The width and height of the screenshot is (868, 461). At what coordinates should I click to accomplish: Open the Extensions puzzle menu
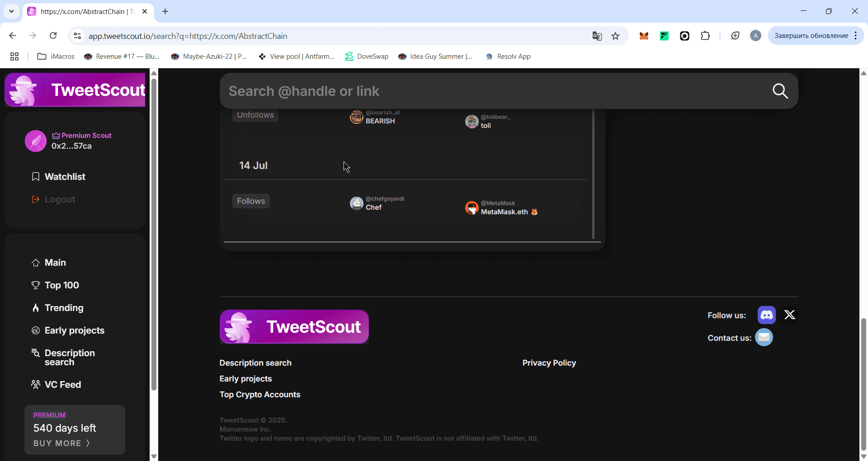[x=705, y=36]
